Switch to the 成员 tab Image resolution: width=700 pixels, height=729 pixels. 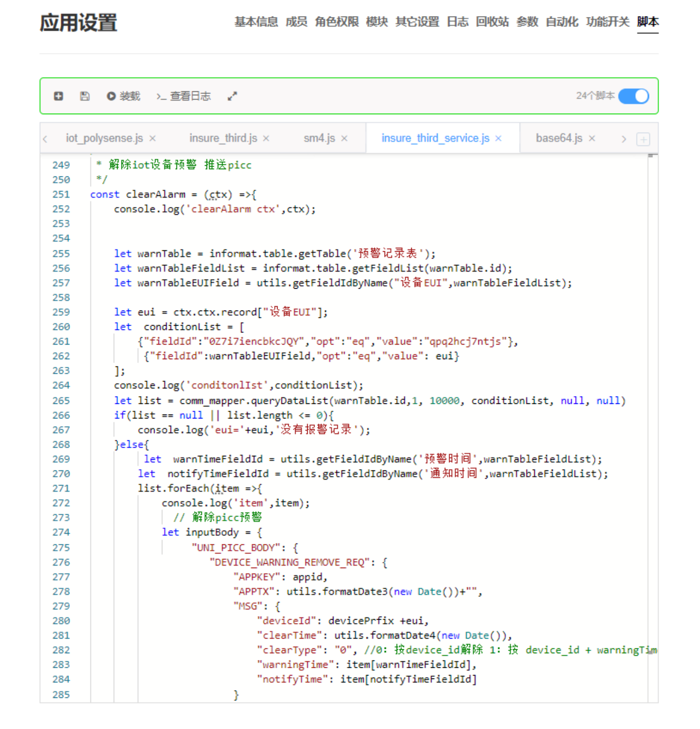296,22
